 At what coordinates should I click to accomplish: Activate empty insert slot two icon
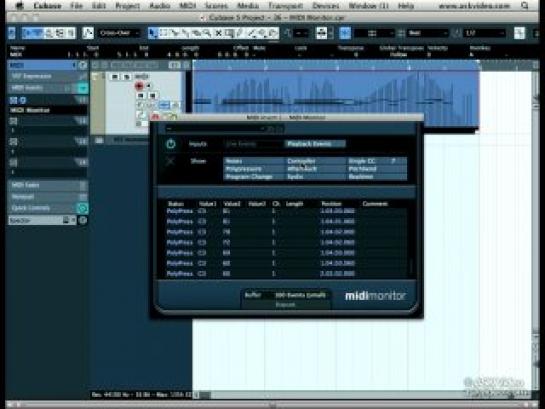[x=13, y=121]
